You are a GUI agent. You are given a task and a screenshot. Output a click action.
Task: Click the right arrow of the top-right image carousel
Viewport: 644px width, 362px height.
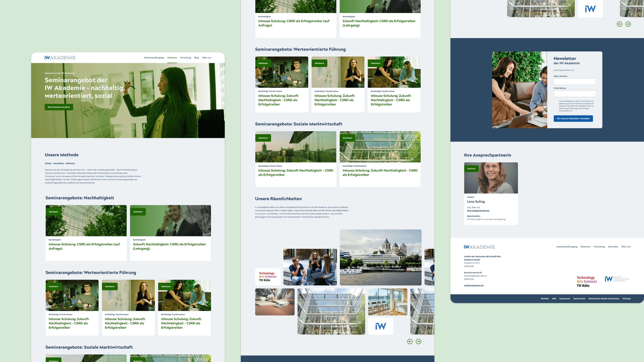pos(628,24)
